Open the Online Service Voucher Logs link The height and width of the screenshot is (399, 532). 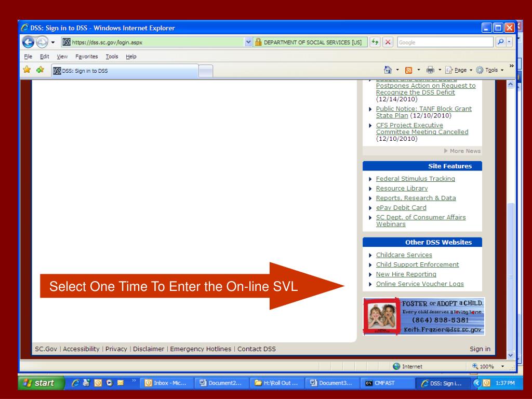[x=420, y=284]
